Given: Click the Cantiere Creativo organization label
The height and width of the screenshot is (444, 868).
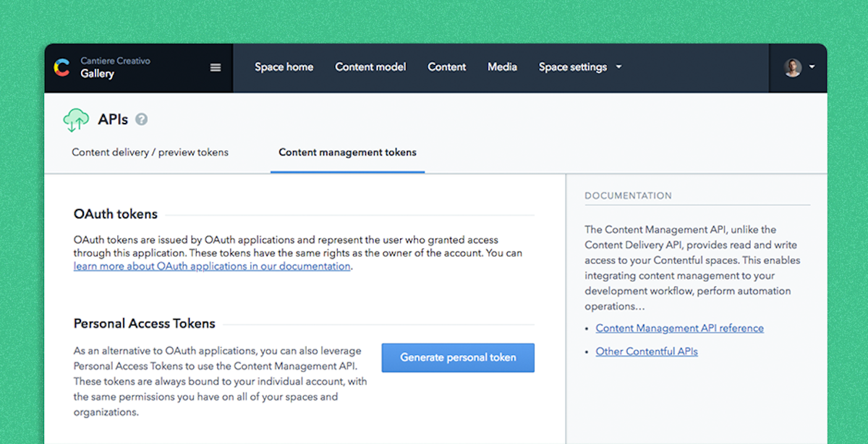Looking at the screenshot, I should pyautogui.click(x=115, y=61).
